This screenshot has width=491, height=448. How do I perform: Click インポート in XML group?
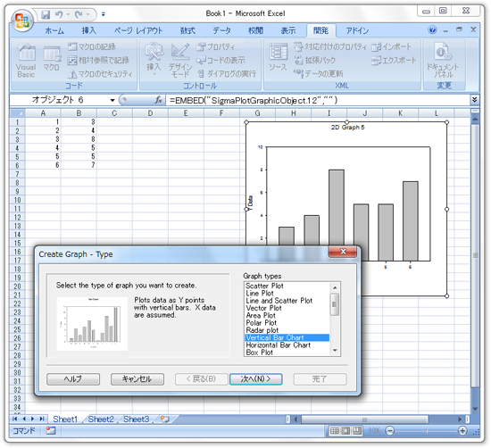[x=392, y=46]
